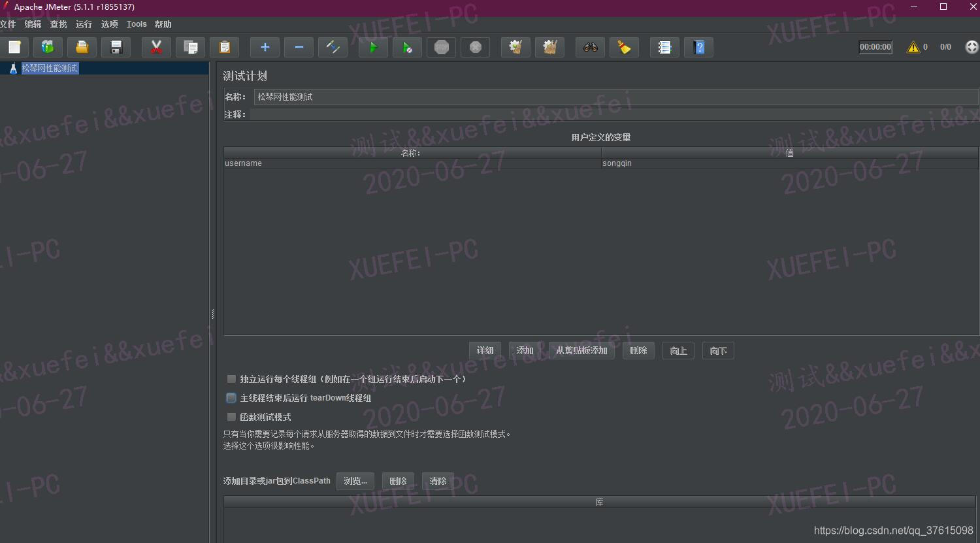Screen dimensions: 980x543
Task: Click the New test plan icon
Action: [x=14, y=47]
